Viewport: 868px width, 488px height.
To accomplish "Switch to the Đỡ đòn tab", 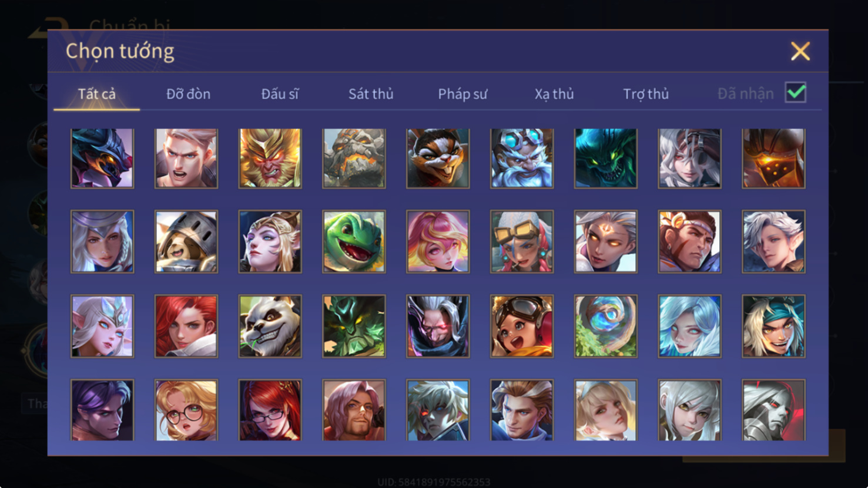I will (x=188, y=94).
